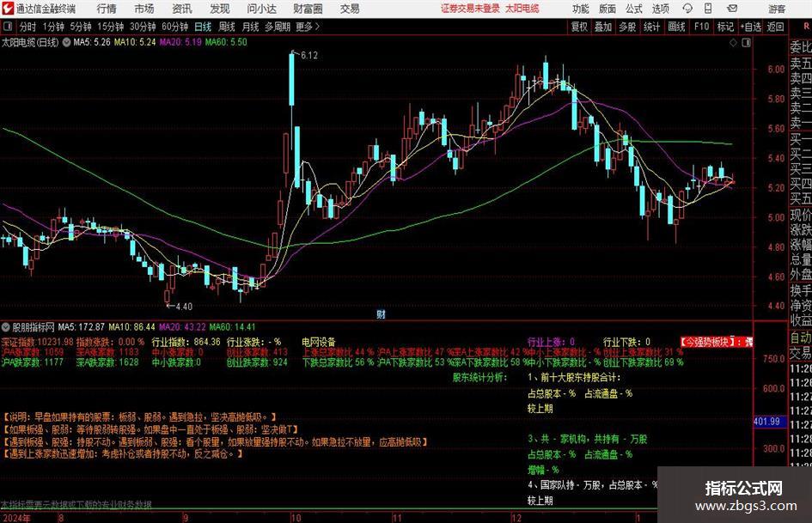Select the 日线 daily period
This screenshot has height=523, width=812.
coord(203,27)
